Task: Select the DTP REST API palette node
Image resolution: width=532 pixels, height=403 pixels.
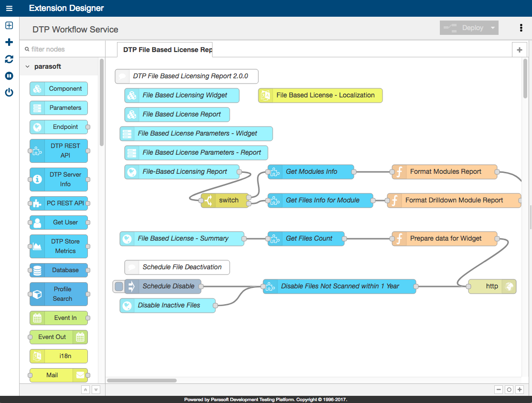Action: 59,150
